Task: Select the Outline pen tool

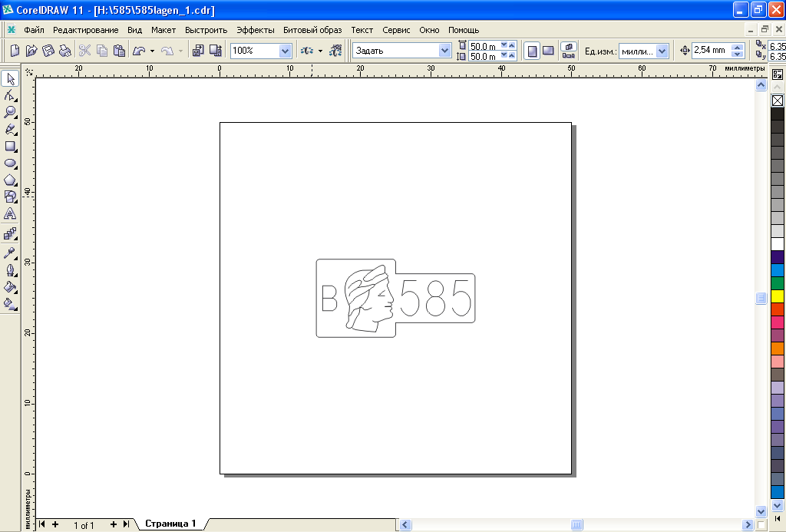Action: pos(10,270)
